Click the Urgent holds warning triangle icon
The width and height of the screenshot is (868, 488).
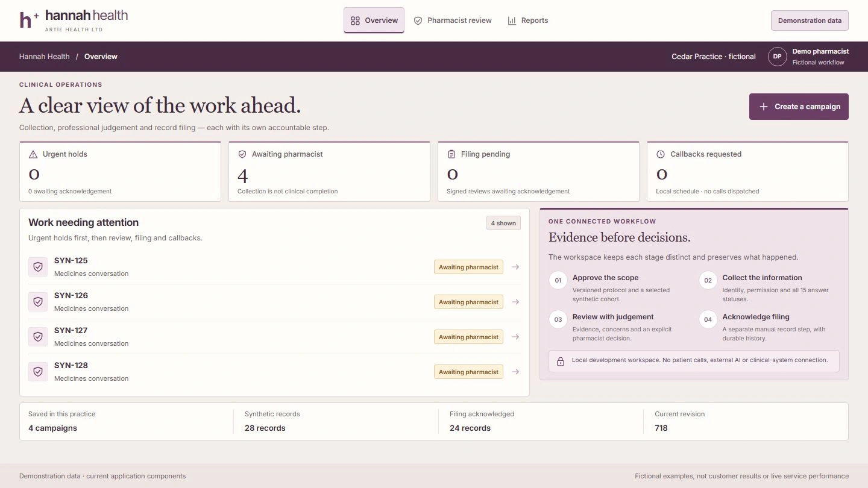point(33,154)
